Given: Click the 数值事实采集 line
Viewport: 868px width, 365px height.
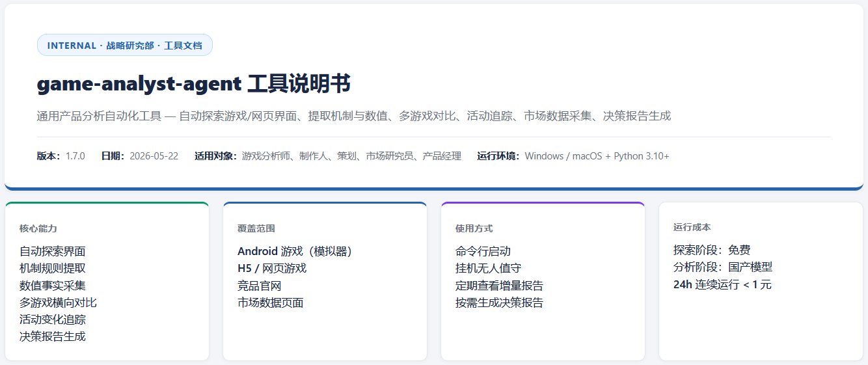Looking at the screenshot, I should click(53, 286).
